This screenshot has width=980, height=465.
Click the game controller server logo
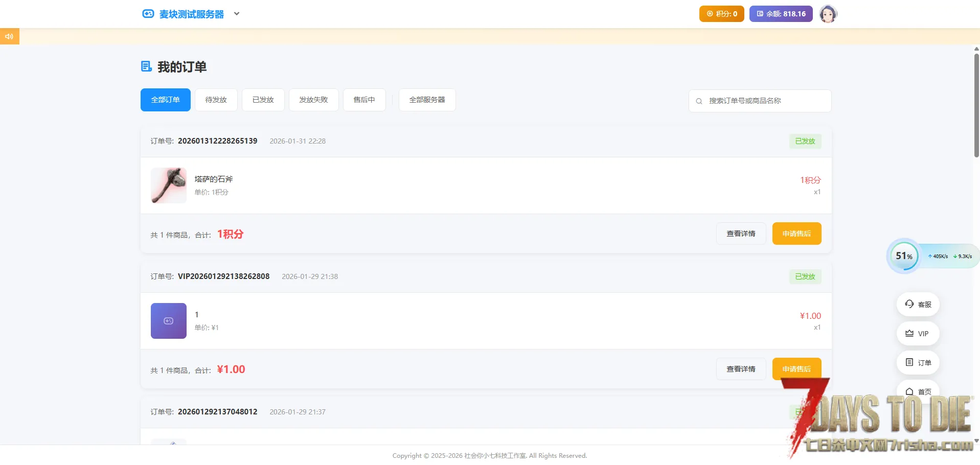click(148, 14)
